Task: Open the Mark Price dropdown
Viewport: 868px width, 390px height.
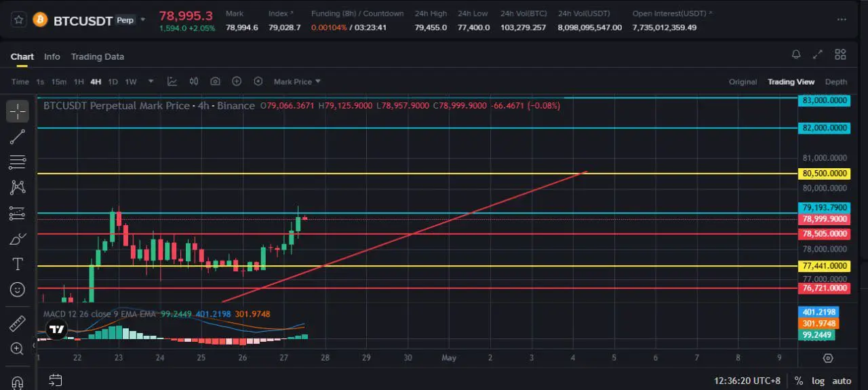Action: pyautogui.click(x=297, y=81)
